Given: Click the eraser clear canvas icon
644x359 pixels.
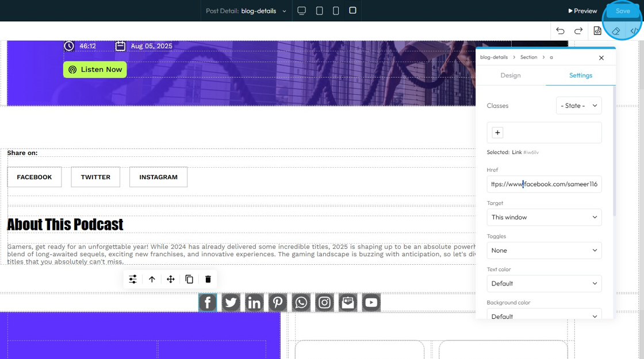Looking at the screenshot, I should point(616,31).
